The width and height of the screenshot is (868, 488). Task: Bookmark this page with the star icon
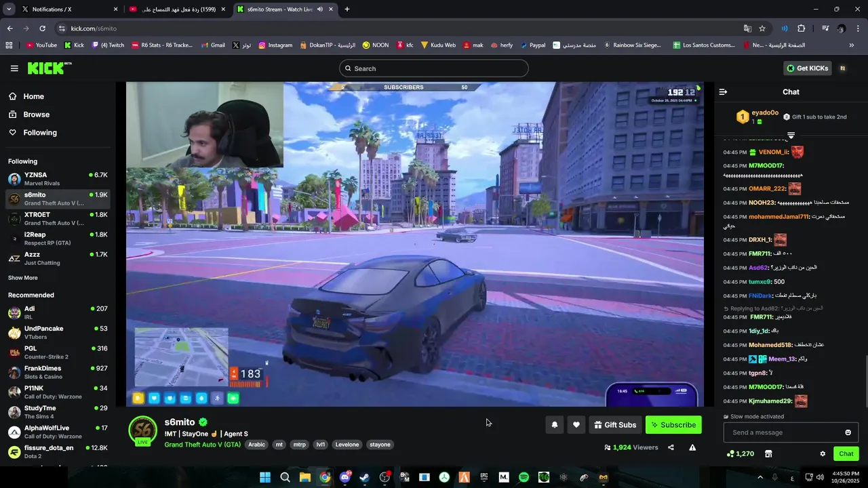(762, 28)
